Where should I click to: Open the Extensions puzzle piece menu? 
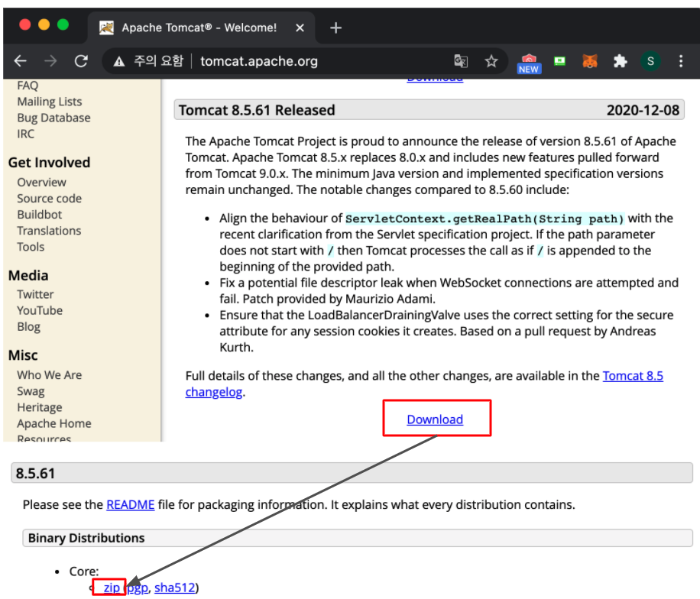[x=620, y=60]
